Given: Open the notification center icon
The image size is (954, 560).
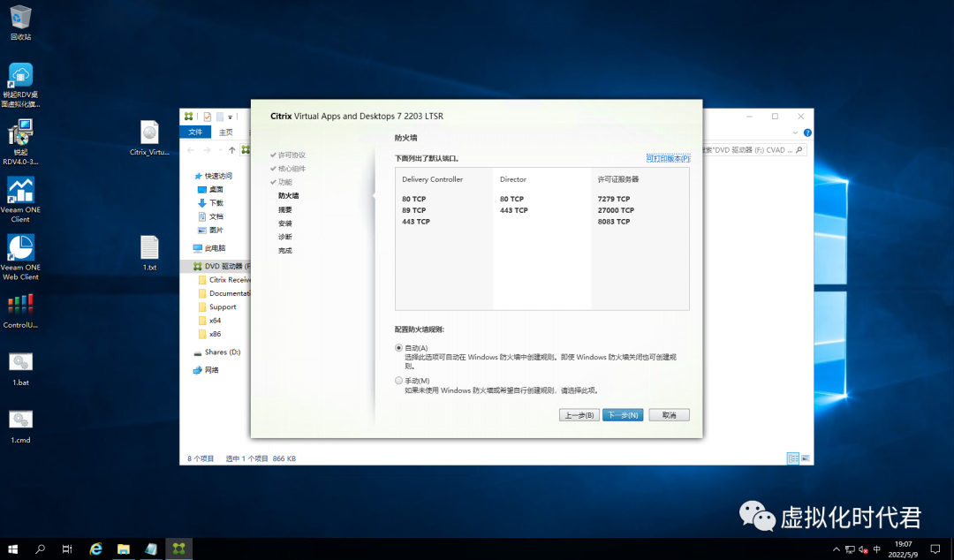Looking at the screenshot, I should point(935,549).
